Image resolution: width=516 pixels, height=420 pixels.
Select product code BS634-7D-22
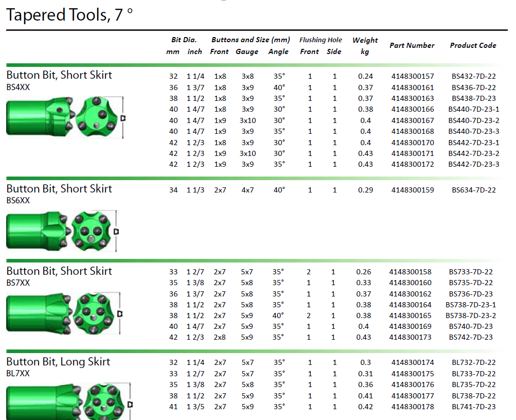[x=474, y=190]
